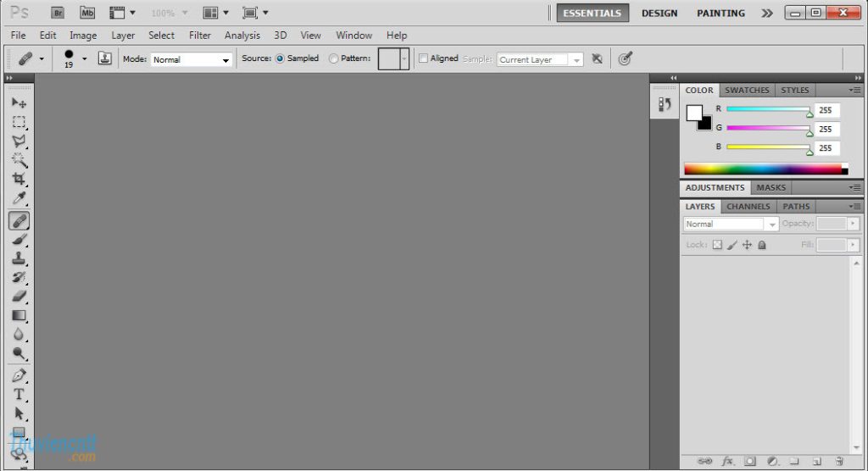
Task: Switch to the Swatches tab
Action: [747, 90]
